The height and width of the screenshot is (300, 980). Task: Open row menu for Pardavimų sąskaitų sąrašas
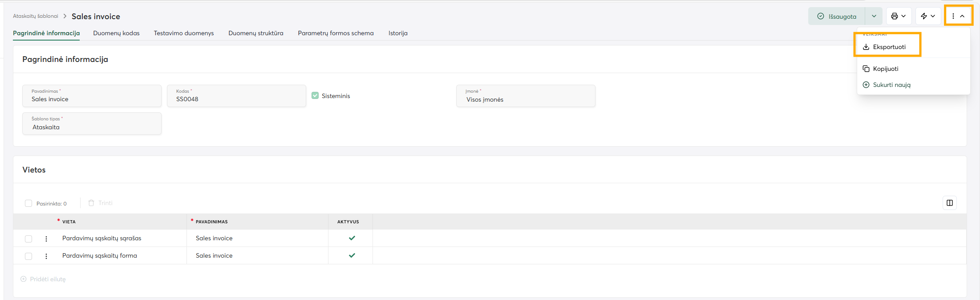[46, 238]
